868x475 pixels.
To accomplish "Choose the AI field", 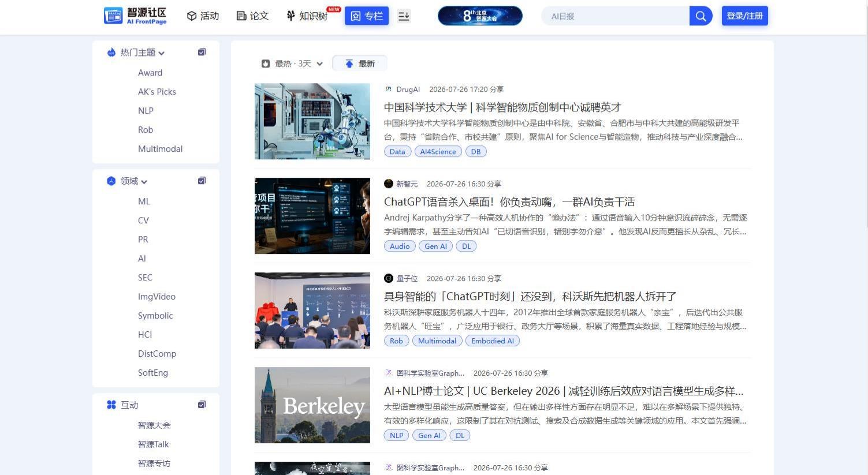I will click(x=142, y=259).
